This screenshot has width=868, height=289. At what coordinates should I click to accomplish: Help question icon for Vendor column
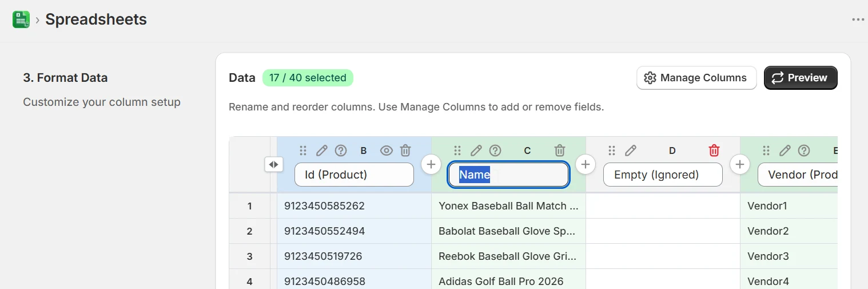pyautogui.click(x=804, y=151)
